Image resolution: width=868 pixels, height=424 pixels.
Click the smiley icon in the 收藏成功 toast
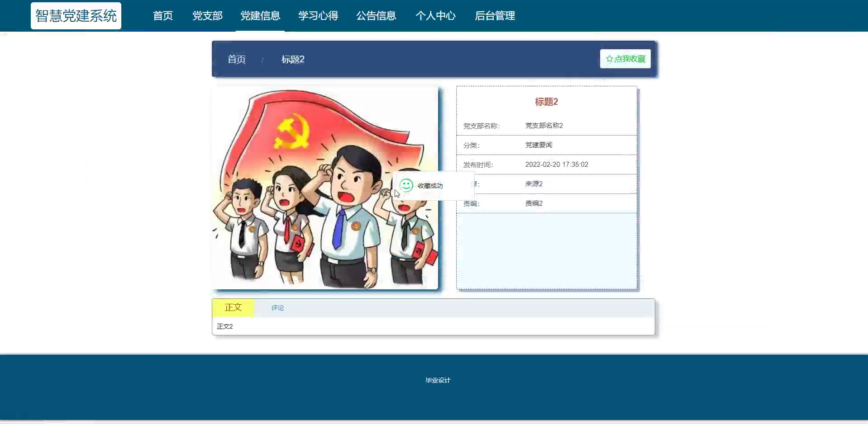[406, 185]
